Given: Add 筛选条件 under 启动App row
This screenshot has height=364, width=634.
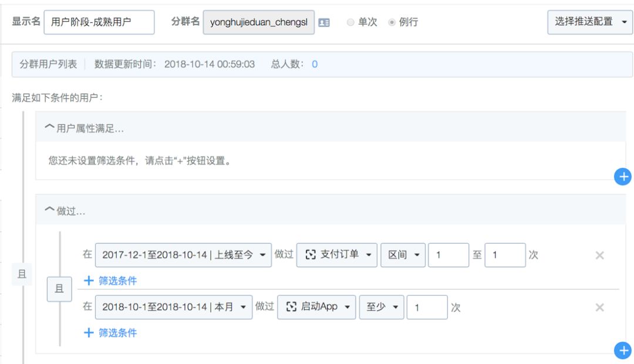Looking at the screenshot, I should (x=110, y=333).
